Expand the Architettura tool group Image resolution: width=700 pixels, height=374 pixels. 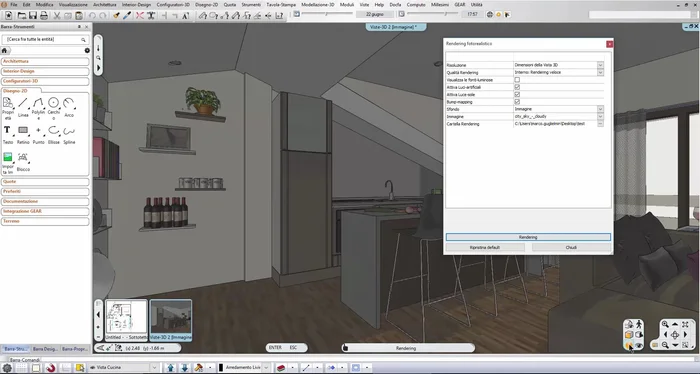[45, 62]
